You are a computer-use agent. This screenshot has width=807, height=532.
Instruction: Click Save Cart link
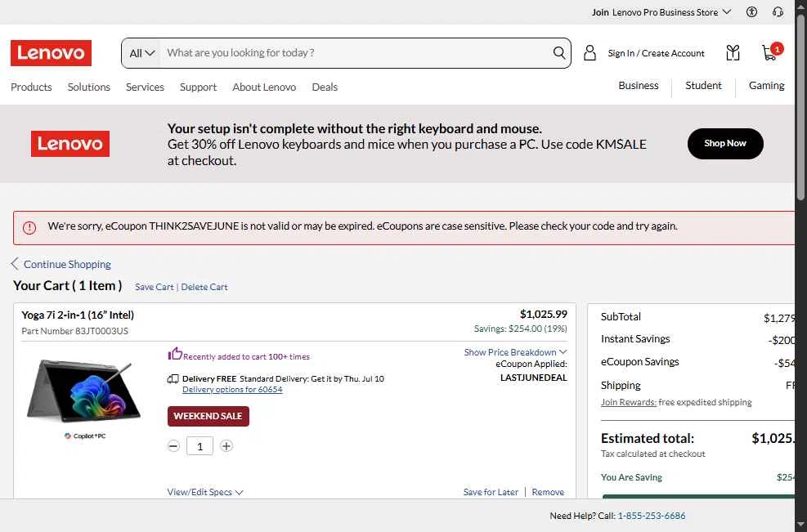[x=155, y=287]
